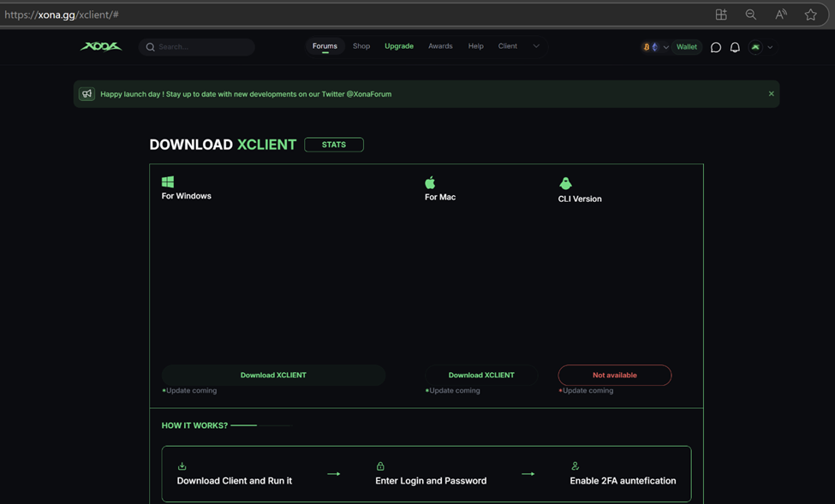The image size is (835, 504).
Task: Click the padlock login step icon
Action: click(380, 466)
